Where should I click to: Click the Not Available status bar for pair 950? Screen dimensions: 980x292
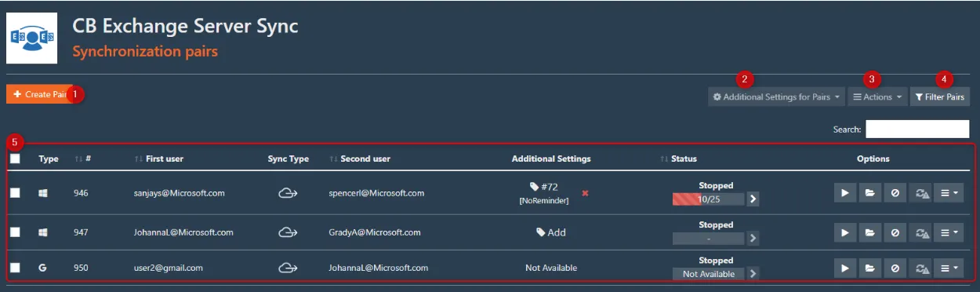708,274
